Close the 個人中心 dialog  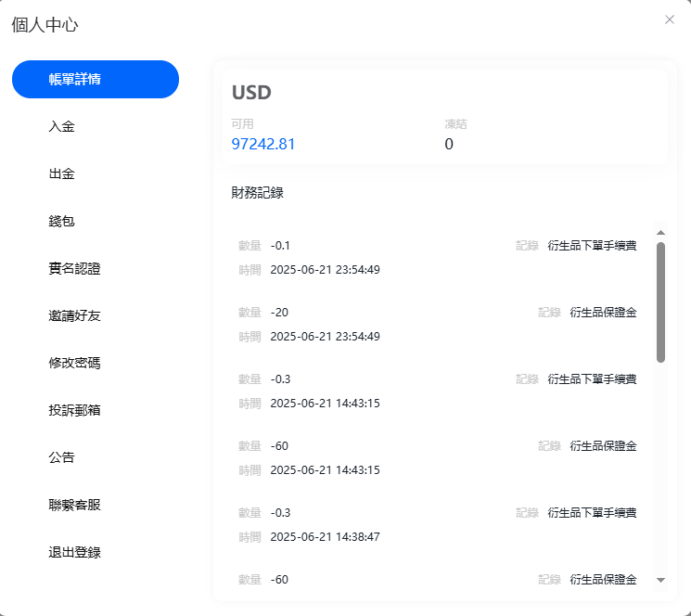[x=670, y=19]
